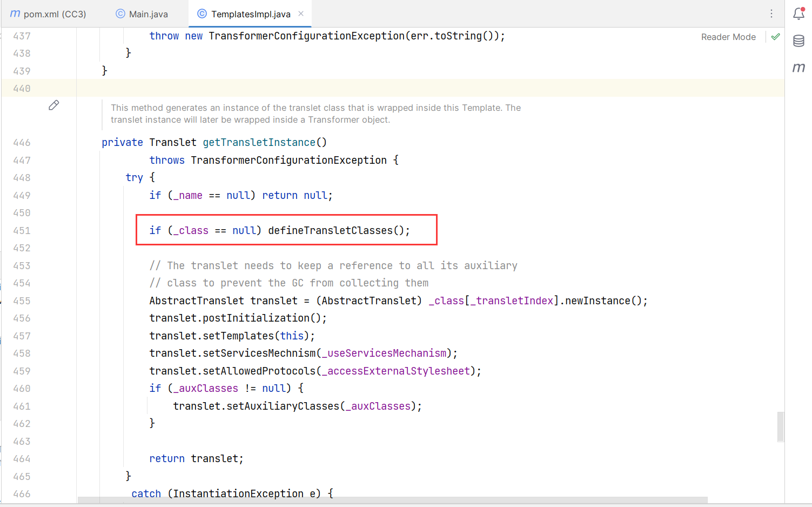Image resolution: width=812 pixels, height=507 pixels.
Task: Open the editor tabs three-dot menu
Action: click(771, 14)
